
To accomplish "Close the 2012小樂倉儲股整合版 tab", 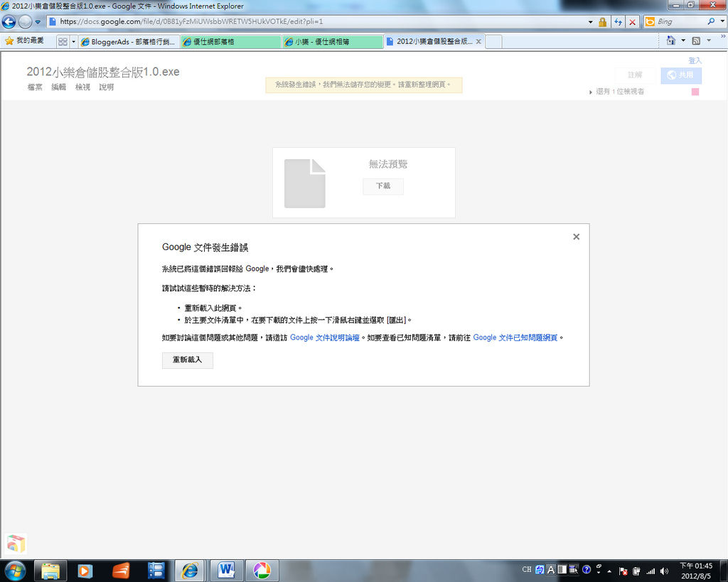I will coord(478,41).
